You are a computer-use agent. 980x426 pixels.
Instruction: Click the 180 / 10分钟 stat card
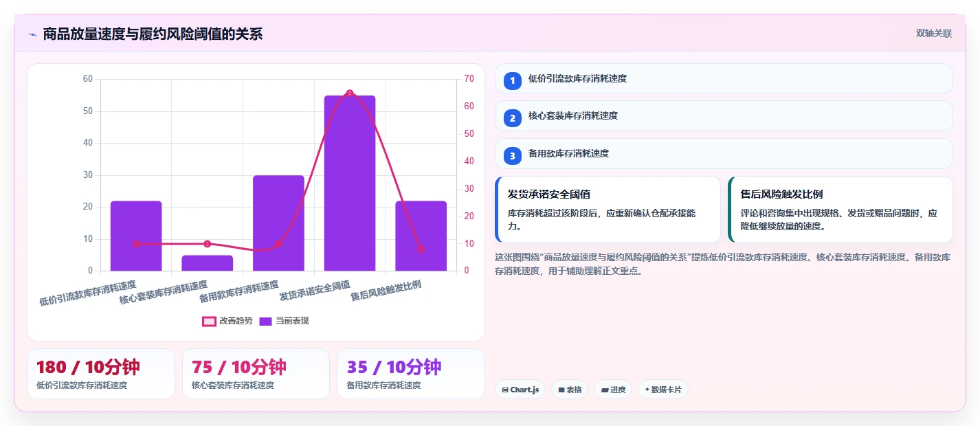pos(101,374)
